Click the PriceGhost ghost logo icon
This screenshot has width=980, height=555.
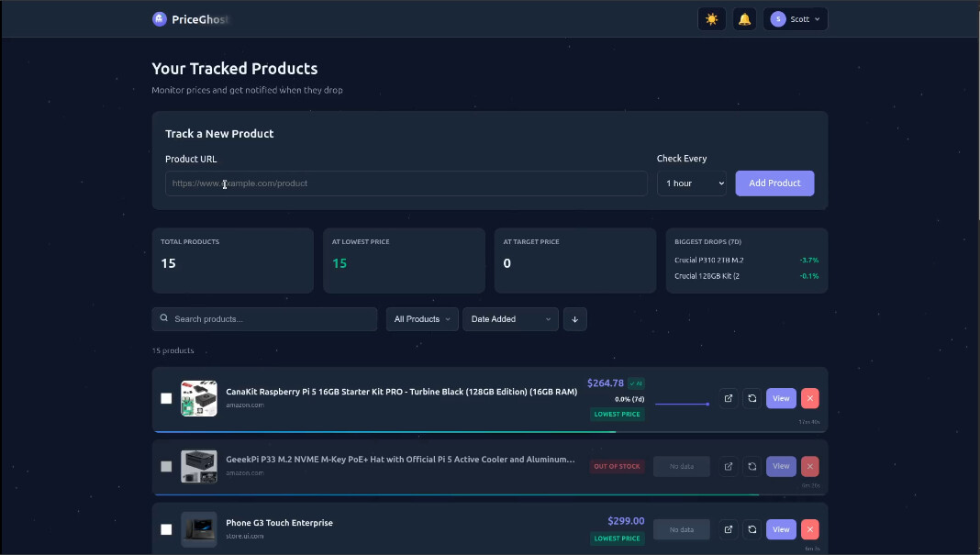coord(160,19)
